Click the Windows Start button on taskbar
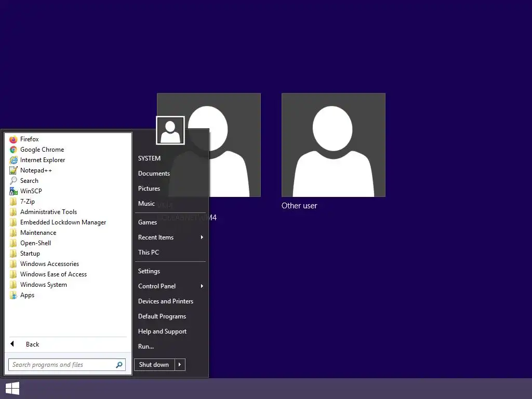Viewport: 532px width, 399px height. [x=12, y=389]
